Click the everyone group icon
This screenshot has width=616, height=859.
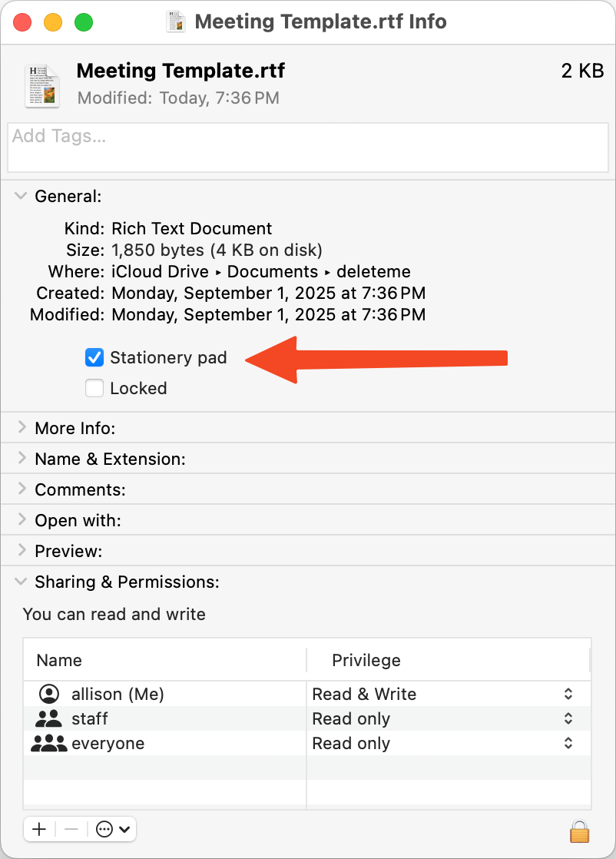[50, 743]
